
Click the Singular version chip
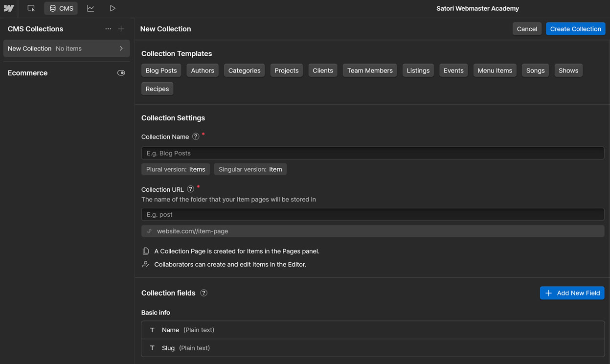pyautogui.click(x=250, y=169)
